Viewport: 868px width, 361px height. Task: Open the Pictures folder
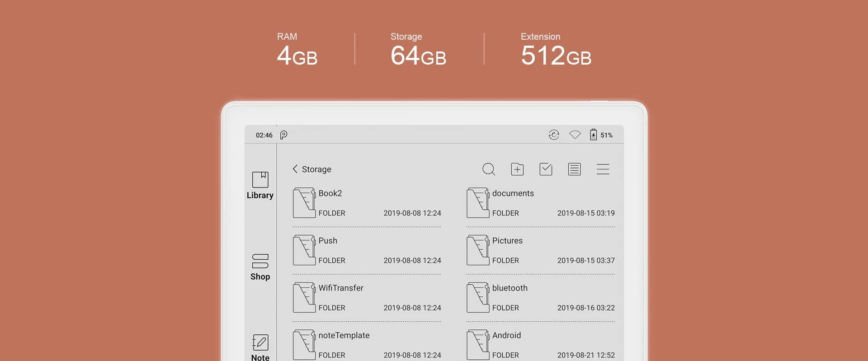click(540, 250)
